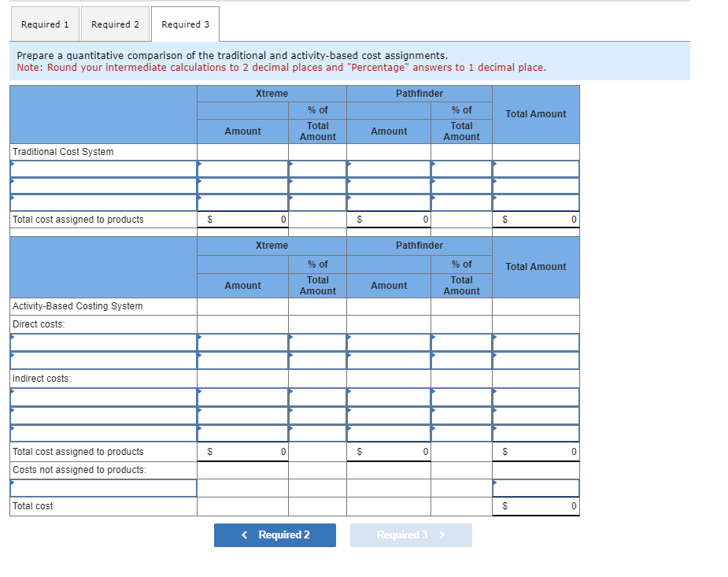Image resolution: width=728 pixels, height=577 pixels.
Task: Click Pathfinder percent field in third Indirect costs row
Action: click(461, 433)
